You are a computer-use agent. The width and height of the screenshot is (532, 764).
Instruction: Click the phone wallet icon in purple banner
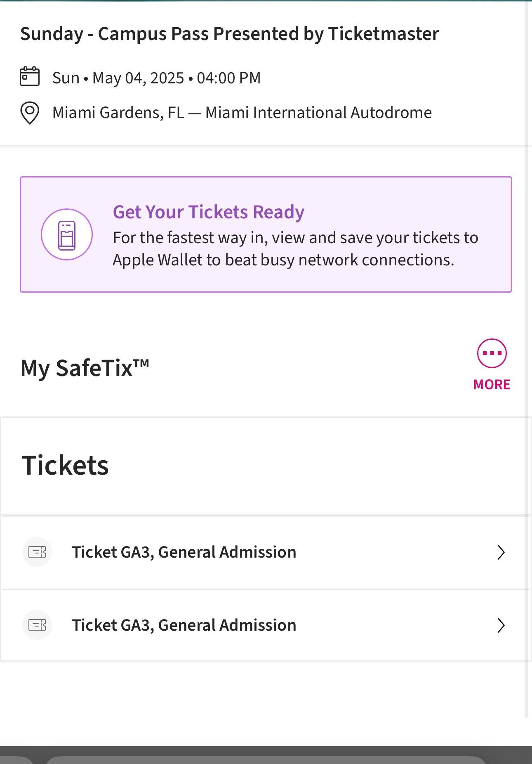click(67, 235)
